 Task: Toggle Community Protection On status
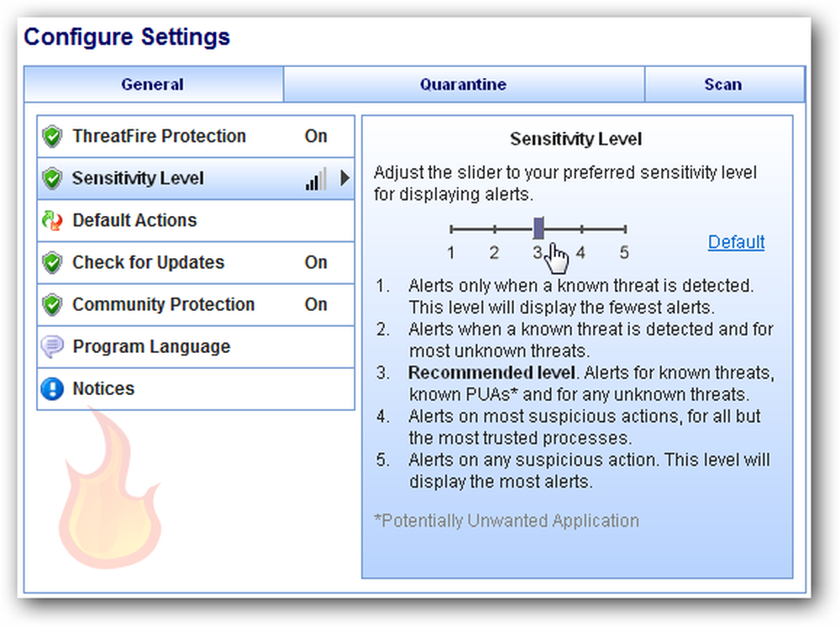click(316, 304)
